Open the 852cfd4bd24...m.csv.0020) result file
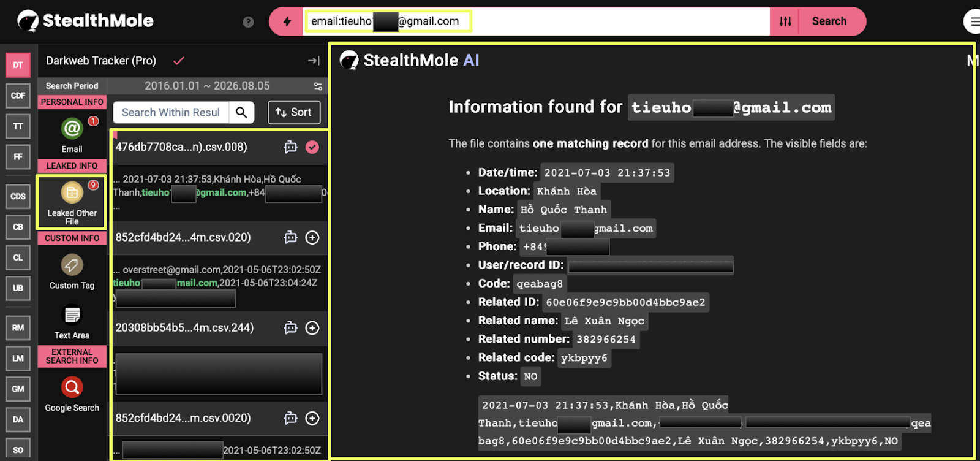Screen dimensions: 980x461 (183, 418)
